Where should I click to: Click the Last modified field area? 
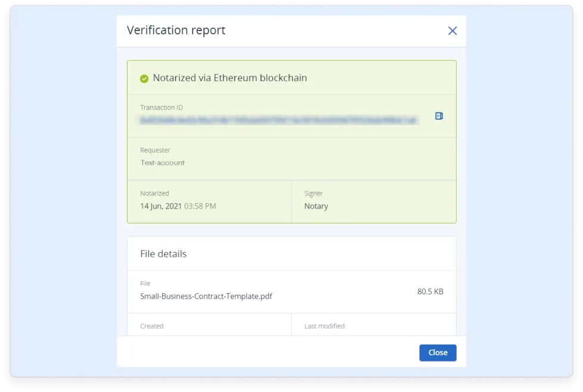click(324, 326)
